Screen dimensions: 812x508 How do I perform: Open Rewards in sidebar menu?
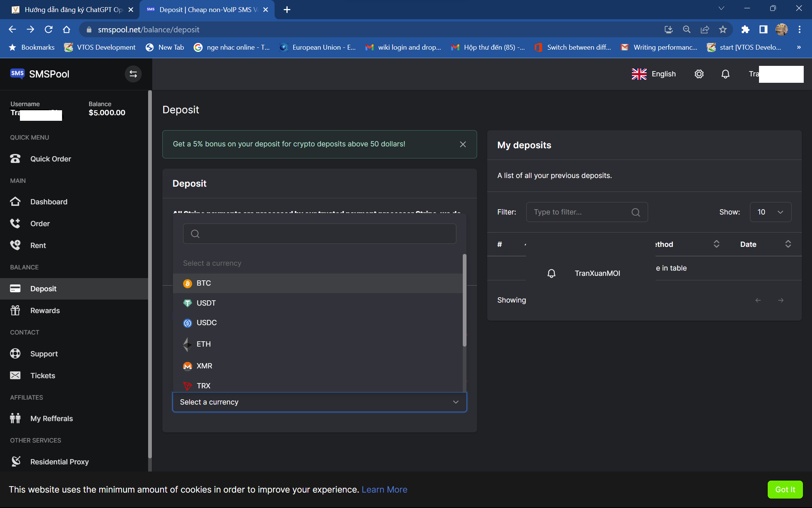click(45, 310)
